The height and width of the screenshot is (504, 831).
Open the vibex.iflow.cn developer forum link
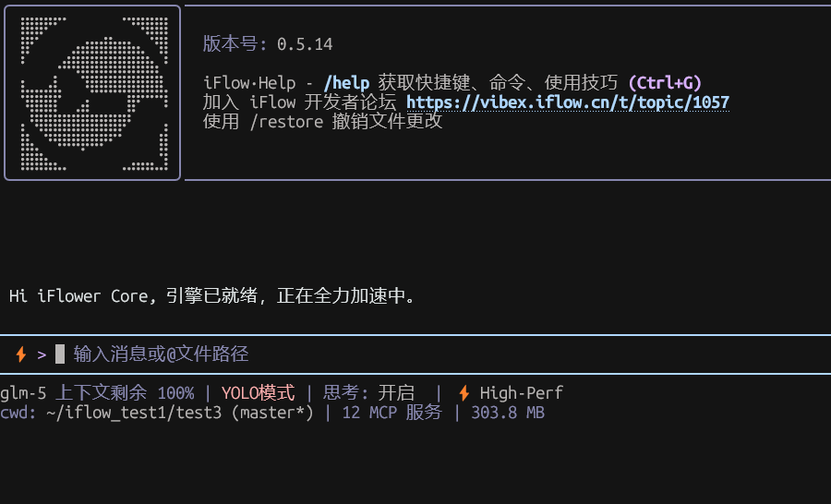pyautogui.click(x=567, y=102)
